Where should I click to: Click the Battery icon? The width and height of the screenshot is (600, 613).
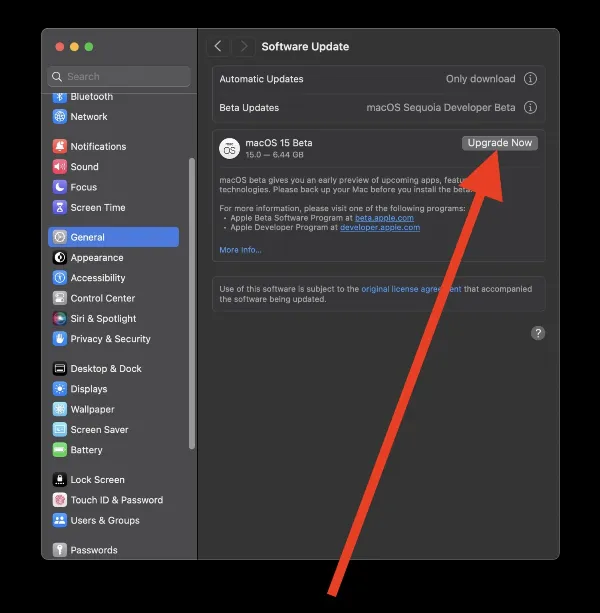coord(60,450)
